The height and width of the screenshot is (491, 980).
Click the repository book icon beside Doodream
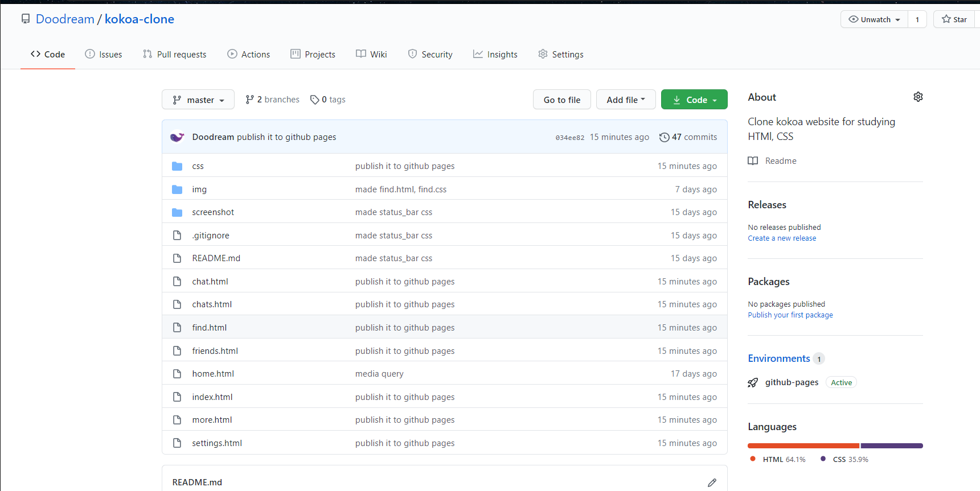coord(26,19)
